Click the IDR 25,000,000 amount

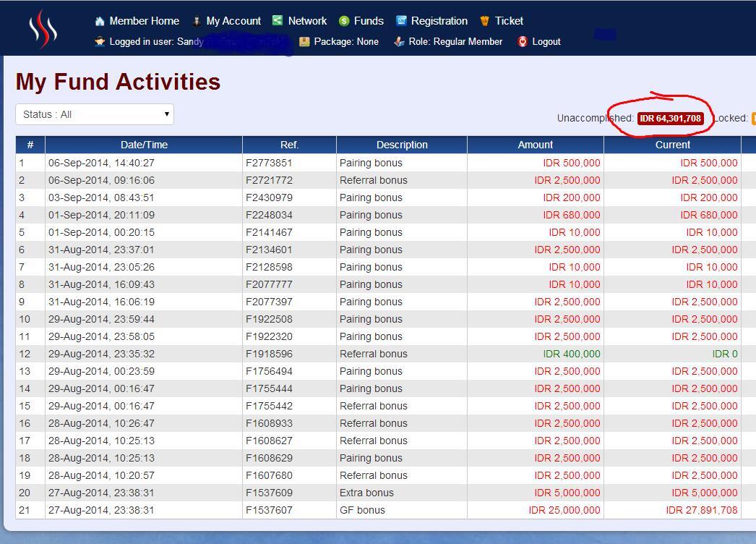click(564, 511)
